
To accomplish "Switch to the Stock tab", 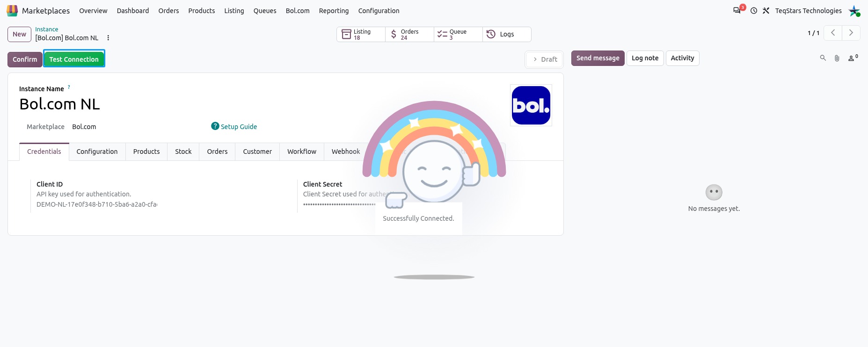I will point(183,152).
